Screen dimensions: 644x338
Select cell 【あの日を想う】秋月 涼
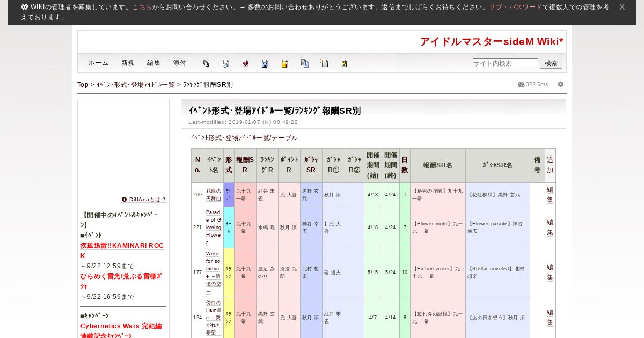click(497, 318)
